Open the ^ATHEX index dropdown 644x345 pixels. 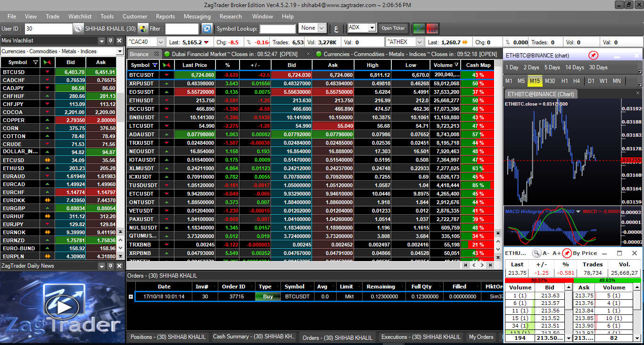coord(419,42)
